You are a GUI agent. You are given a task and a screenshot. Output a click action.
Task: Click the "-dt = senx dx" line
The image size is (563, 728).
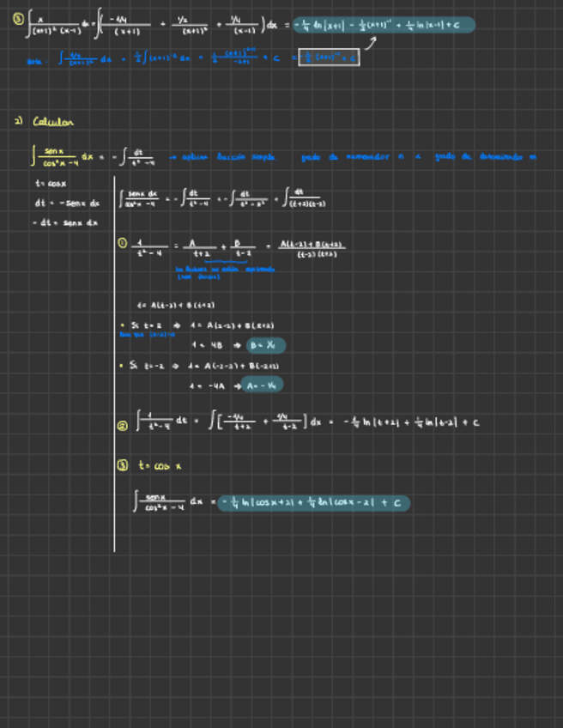(65, 223)
